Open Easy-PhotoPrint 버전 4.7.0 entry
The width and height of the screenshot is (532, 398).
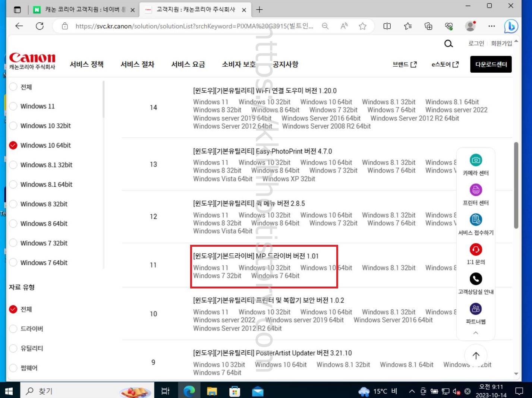tap(262, 151)
